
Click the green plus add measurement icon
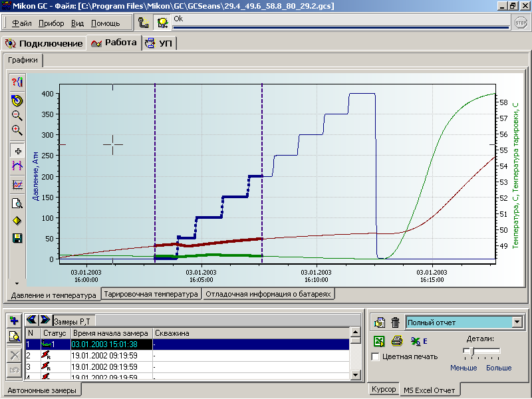point(13,321)
